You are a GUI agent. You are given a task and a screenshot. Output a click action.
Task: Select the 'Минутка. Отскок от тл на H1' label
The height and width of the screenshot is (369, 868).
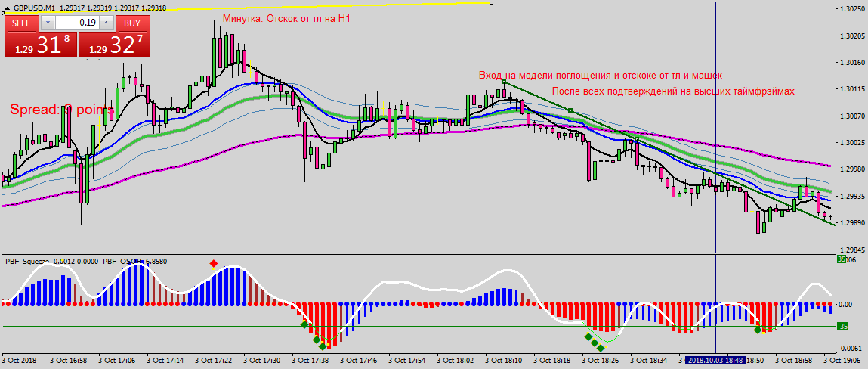[287, 19]
